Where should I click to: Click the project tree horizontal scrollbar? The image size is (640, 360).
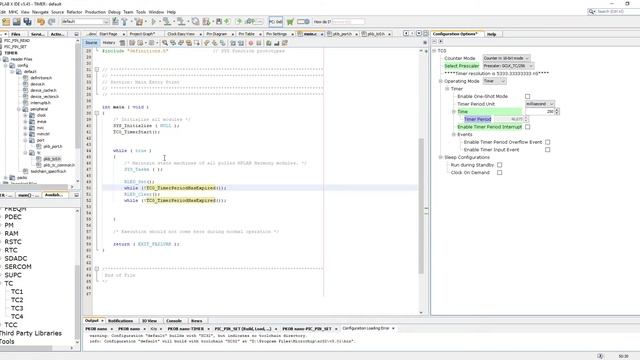click(x=34, y=187)
